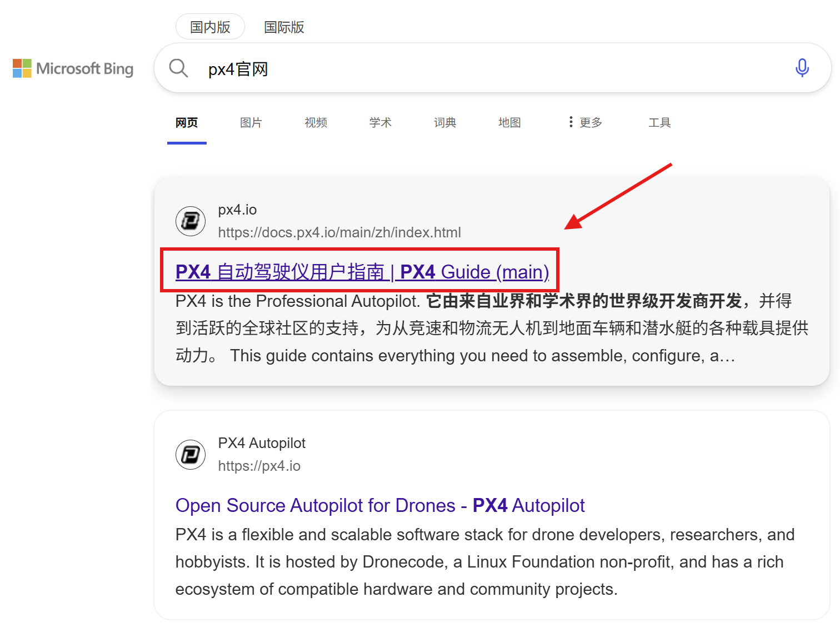
Task: Activate voice search microphone icon
Action: [x=802, y=68]
